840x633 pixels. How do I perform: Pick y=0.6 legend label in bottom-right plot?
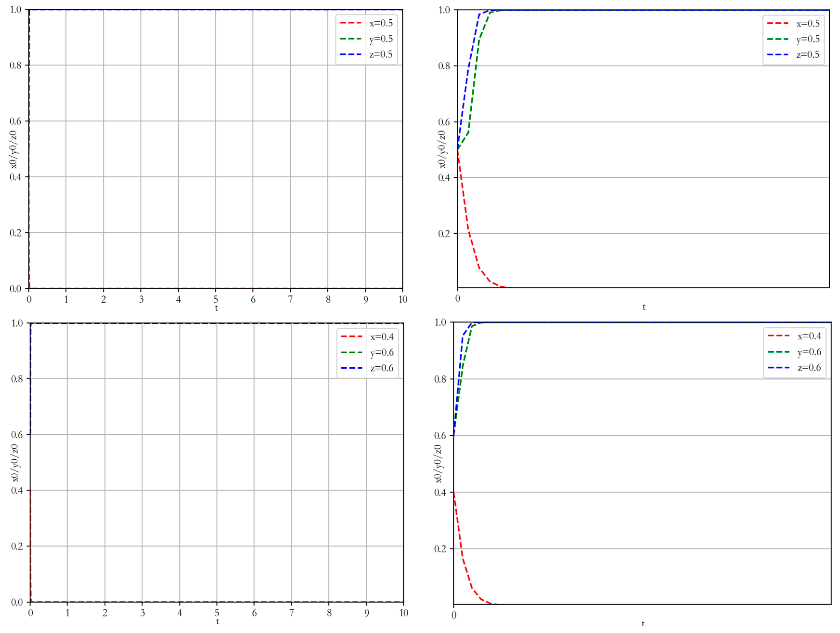[809, 352]
